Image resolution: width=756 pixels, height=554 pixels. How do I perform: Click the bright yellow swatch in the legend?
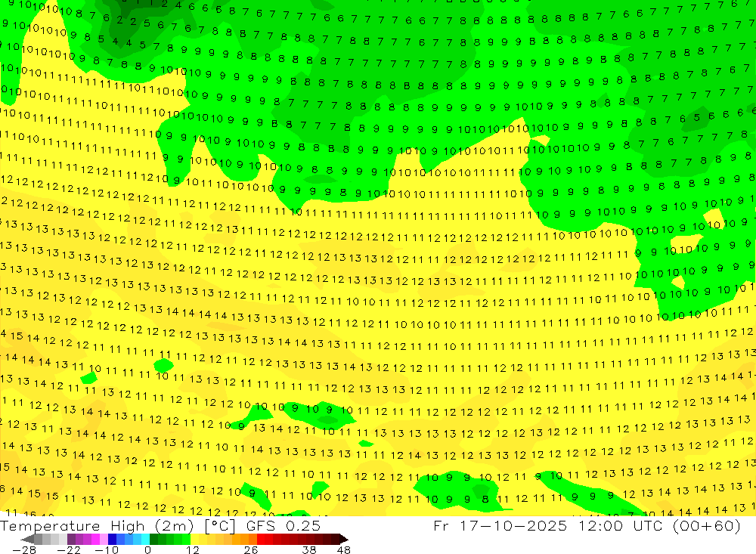coord(195,539)
